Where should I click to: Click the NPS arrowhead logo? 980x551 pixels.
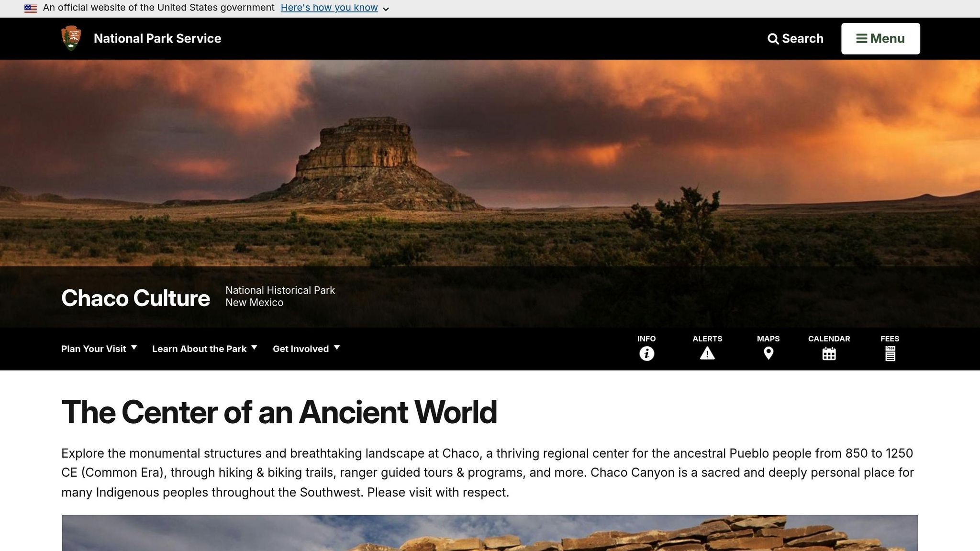pos(71,38)
